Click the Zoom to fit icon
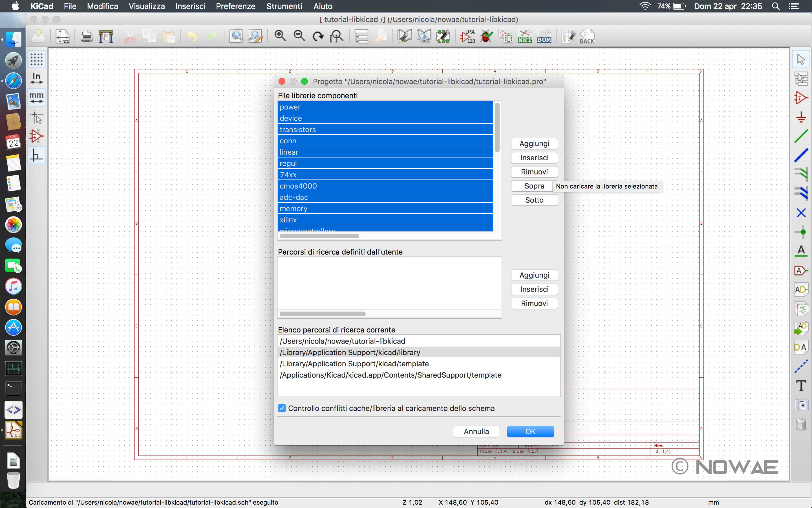The height and width of the screenshot is (508, 812). [337, 36]
